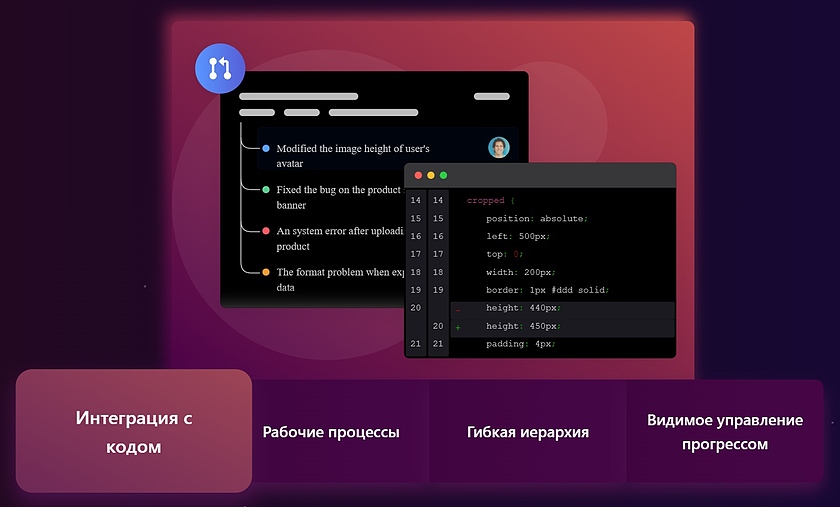Switch to the "Рабочие процессы" tab
This screenshot has height=507, width=840.
pyautogui.click(x=331, y=432)
